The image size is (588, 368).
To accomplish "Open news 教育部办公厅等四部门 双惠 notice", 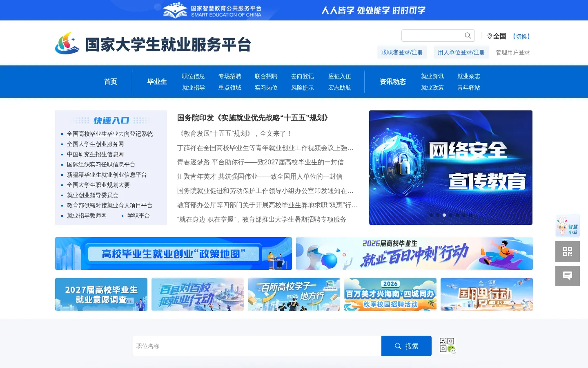I will point(267,205).
